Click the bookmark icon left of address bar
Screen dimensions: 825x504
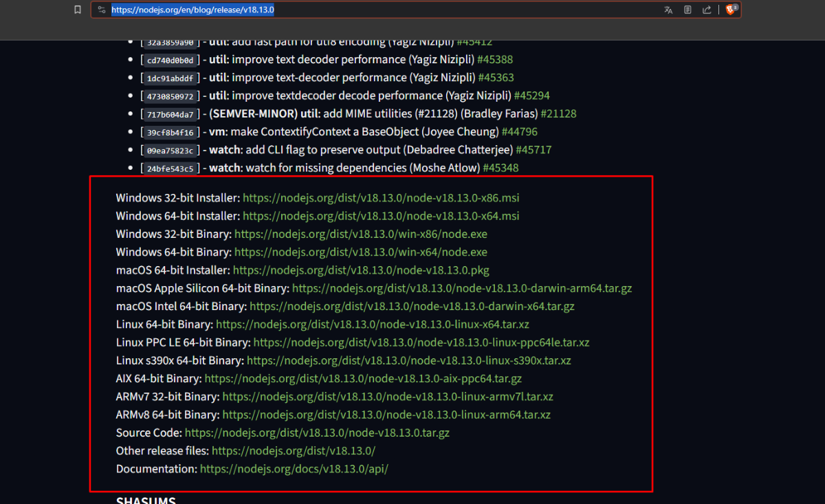[x=78, y=10]
